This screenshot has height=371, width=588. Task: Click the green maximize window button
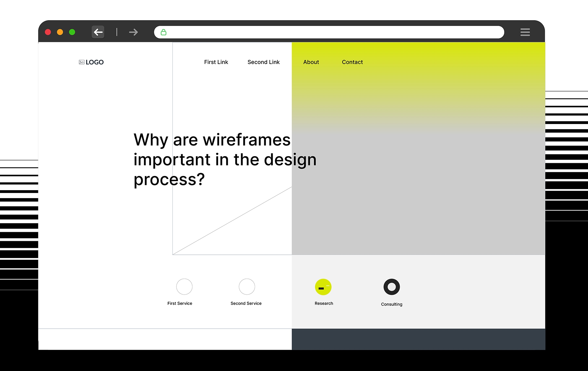pos(72,32)
